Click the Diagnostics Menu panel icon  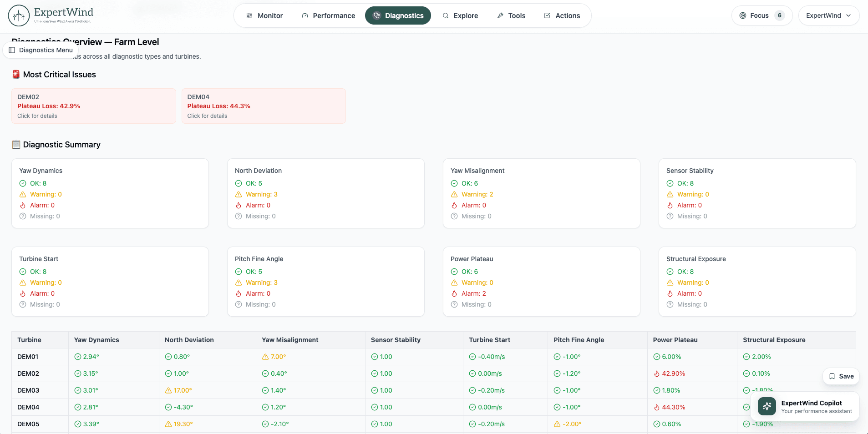[11, 50]
